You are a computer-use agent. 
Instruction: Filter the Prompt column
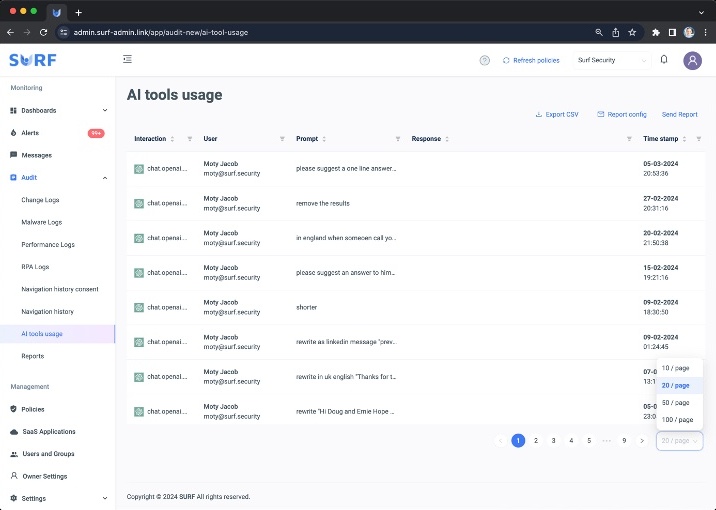(x=398, y=139)
